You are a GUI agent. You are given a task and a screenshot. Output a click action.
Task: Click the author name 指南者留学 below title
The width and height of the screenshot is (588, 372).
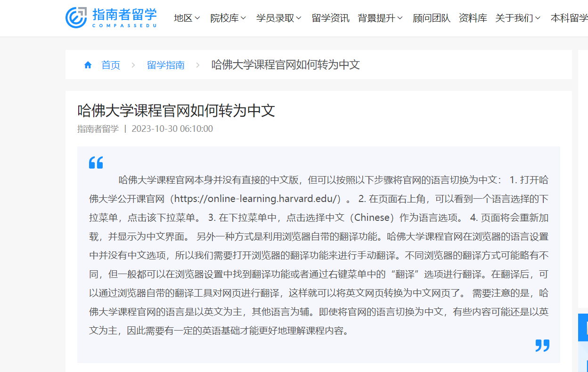point(98,129)
